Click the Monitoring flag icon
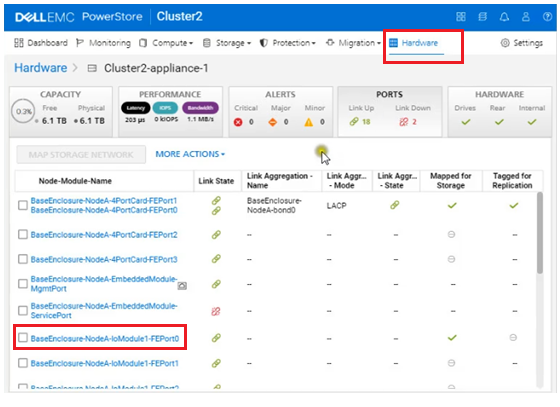 click(80, 43)
